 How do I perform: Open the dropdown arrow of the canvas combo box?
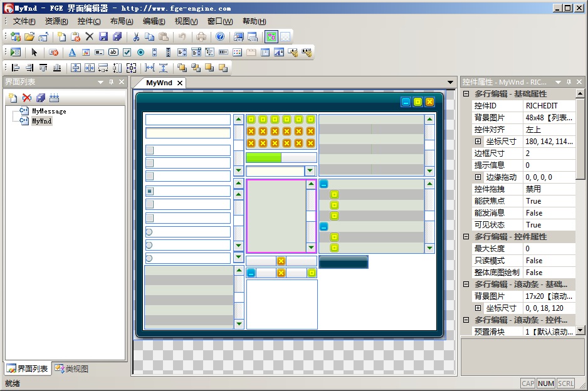(310, 171)
